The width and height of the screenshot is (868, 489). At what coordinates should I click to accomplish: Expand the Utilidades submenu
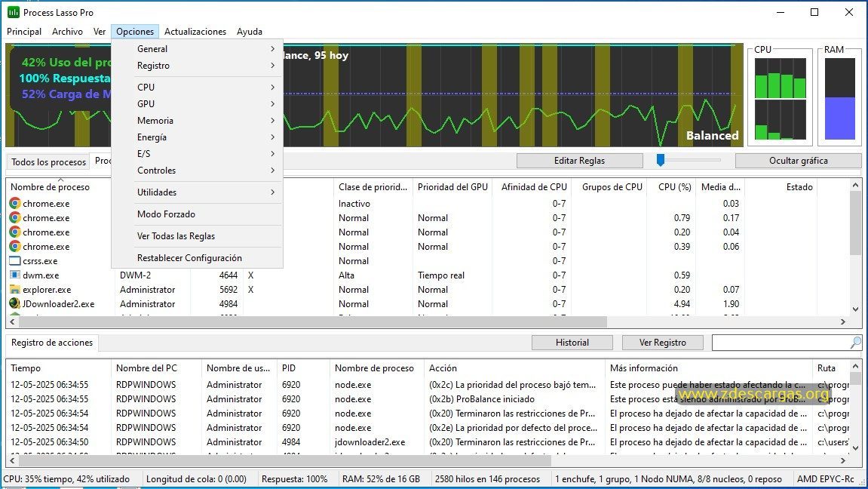coord(197,192)
